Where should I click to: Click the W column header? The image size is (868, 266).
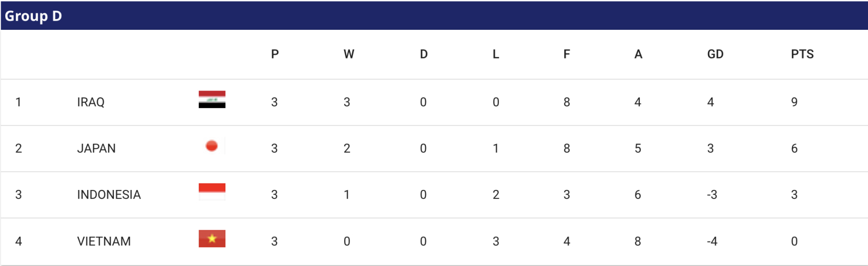(349, 54)
